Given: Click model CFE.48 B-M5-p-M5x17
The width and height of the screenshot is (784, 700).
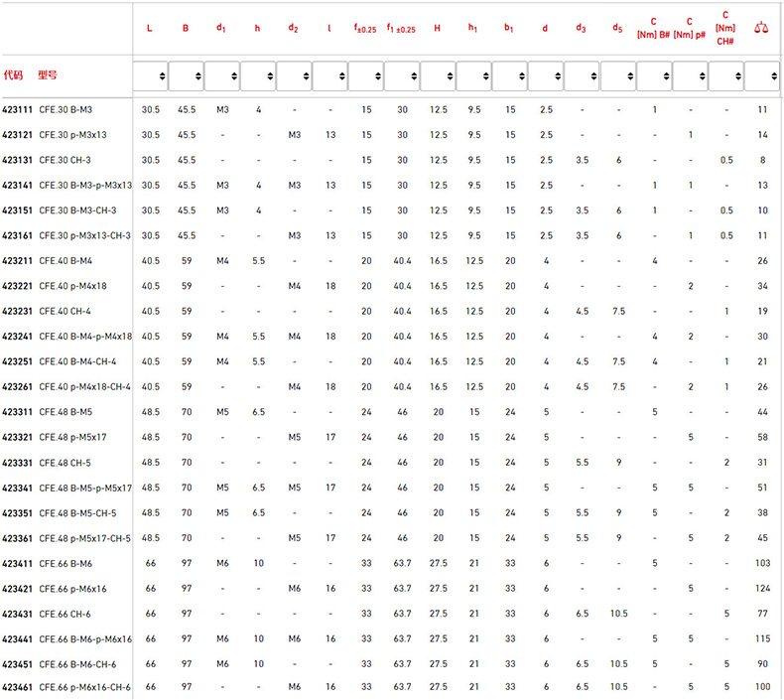Looking at the screenshot, I should coord(85,488).
